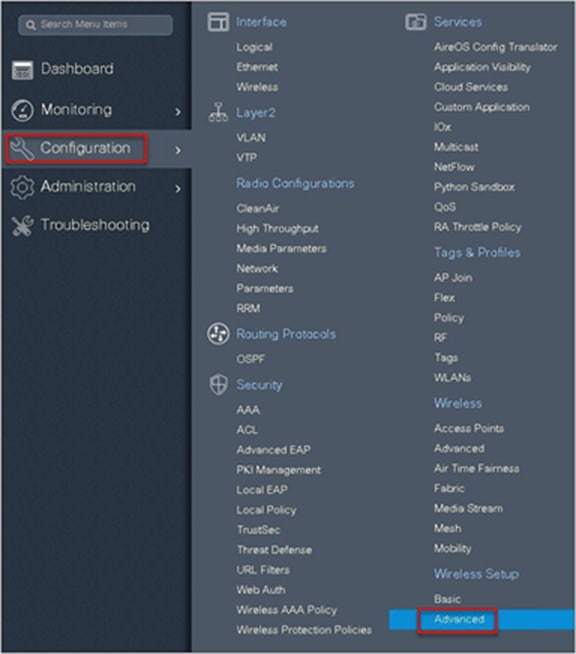Click the Dashboard icon in sidebar
Screen dimensions: 576x654
pyautogui.click(x=22, y=70)
